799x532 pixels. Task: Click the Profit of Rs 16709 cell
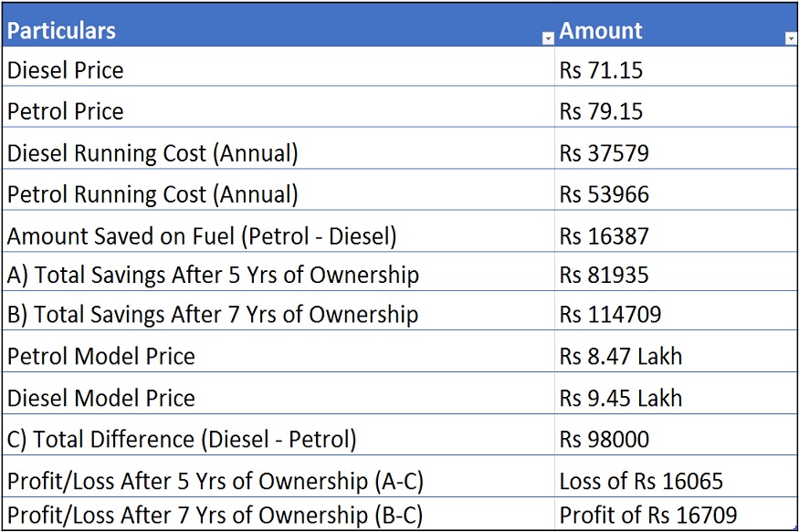pyautogui.click(x=647, y=515)
